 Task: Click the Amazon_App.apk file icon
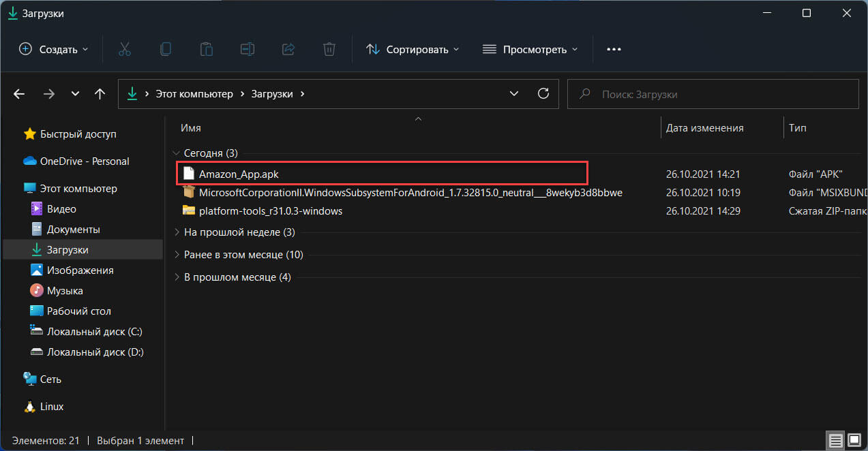point(189,174)
